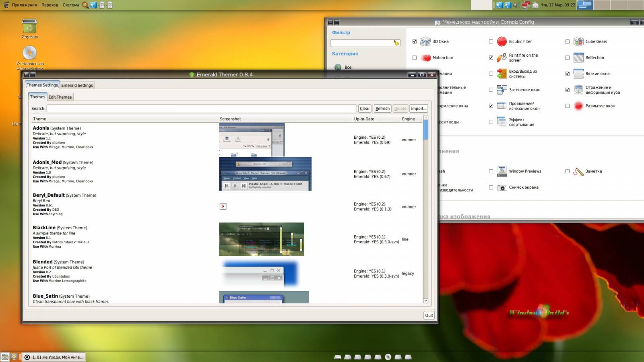Open Paint fire on the screen plugin icon
This screenshot has width=644, height=362.
[x=502, y=58]
